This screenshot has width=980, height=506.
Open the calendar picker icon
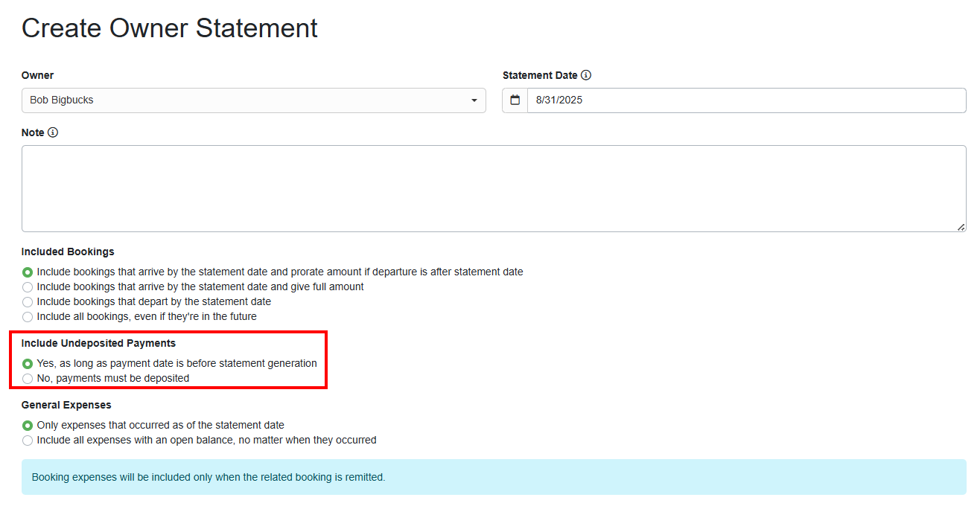(515, 100)
